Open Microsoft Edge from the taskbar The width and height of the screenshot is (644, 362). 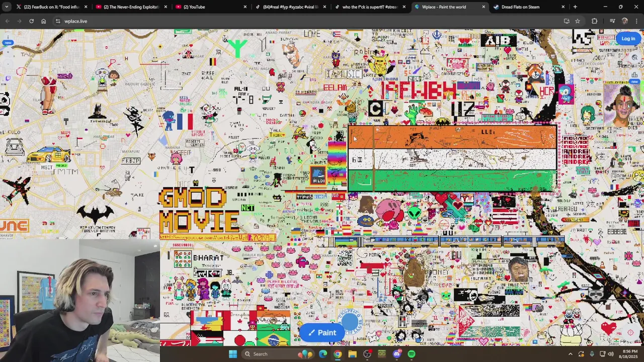(323, 354)
